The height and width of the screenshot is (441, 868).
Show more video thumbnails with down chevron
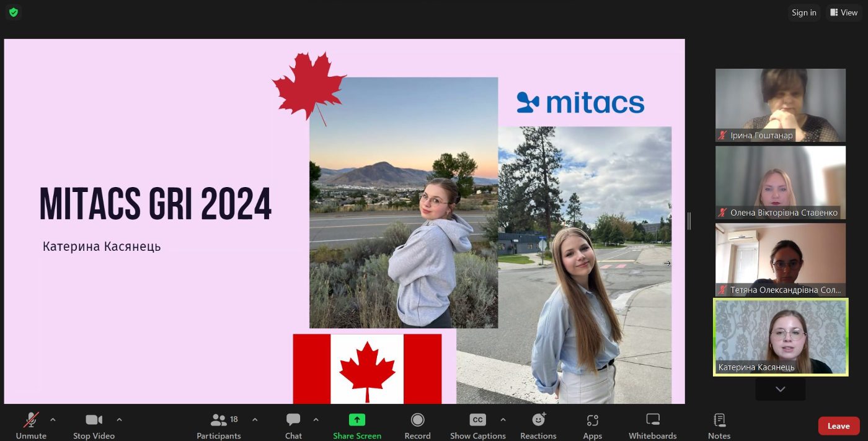click(781, 389)
